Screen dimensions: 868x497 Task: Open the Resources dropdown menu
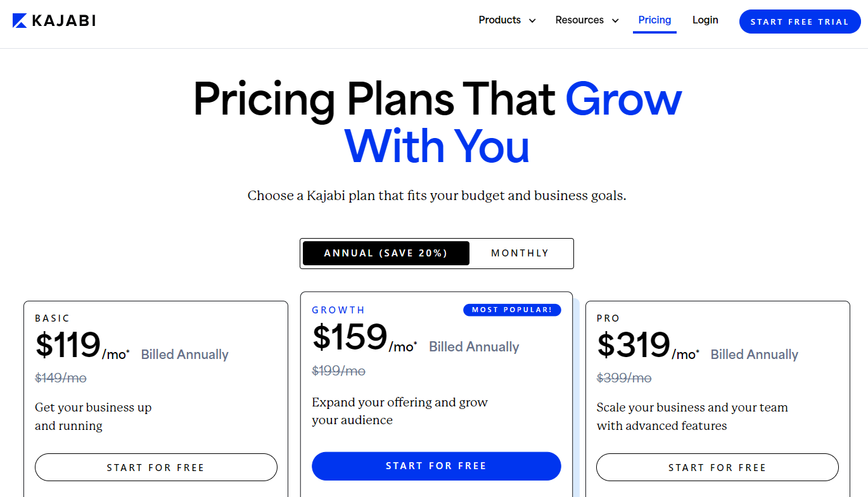pyautogui.click(x=587, y=20)
